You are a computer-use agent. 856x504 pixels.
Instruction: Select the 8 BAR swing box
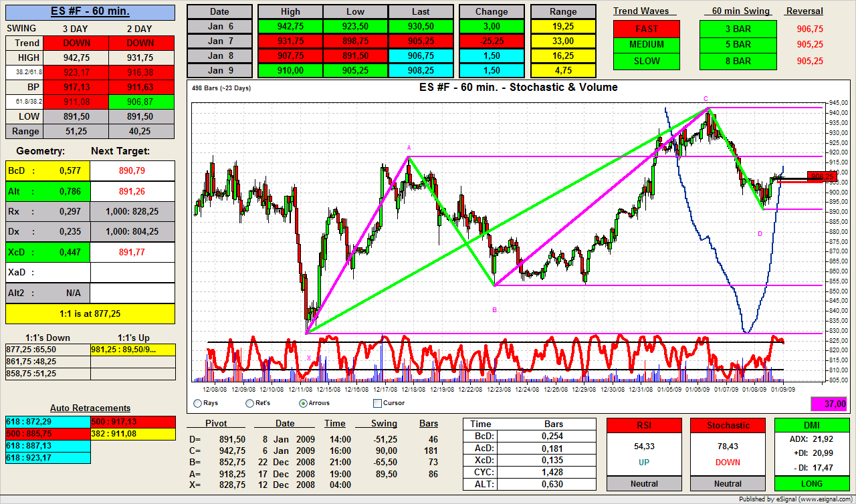coord(738,61)
